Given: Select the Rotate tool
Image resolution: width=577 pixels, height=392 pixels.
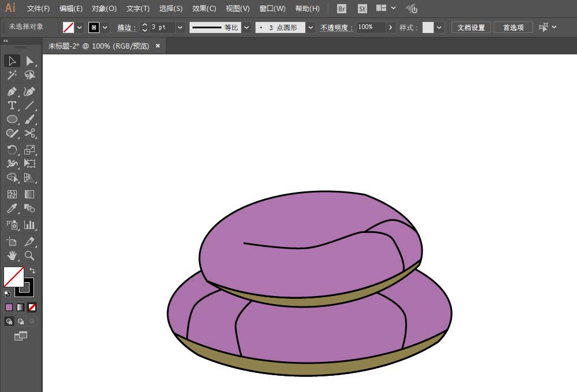Looking at the screenshot, I should coord(12,149).
